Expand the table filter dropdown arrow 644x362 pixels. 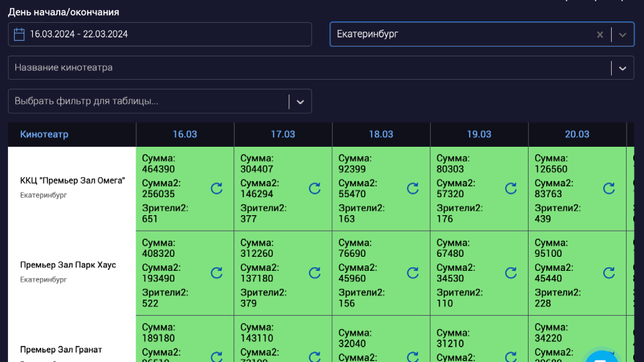pos(300,101)
